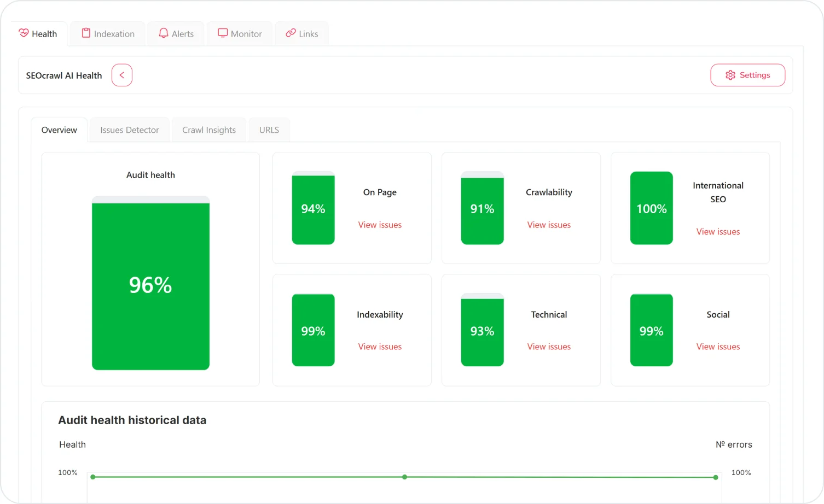824x504 pixels.
Task: Click the last data point on history chart
Action: click(716, 478)
